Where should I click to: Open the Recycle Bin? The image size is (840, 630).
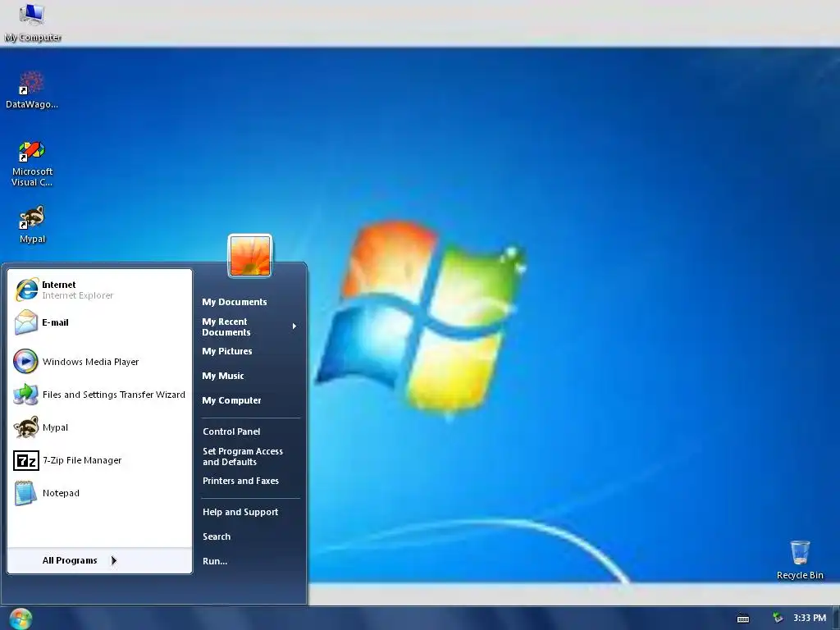coord(800,559)
